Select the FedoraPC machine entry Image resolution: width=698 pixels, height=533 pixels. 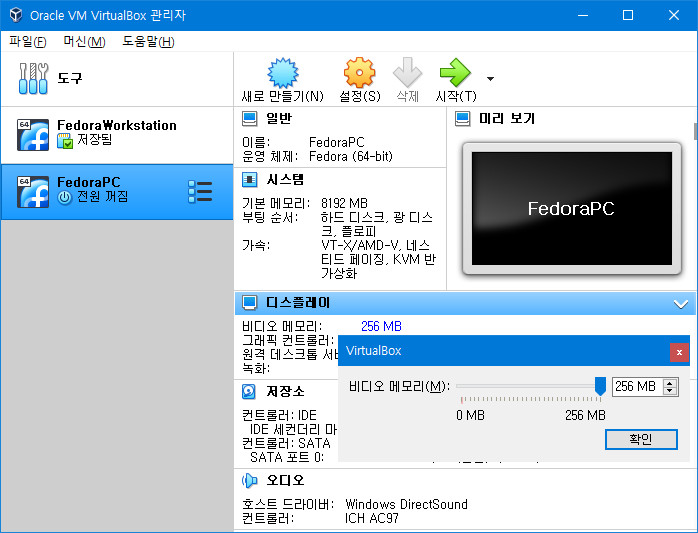pyautogui.click(x=117, y=191)
